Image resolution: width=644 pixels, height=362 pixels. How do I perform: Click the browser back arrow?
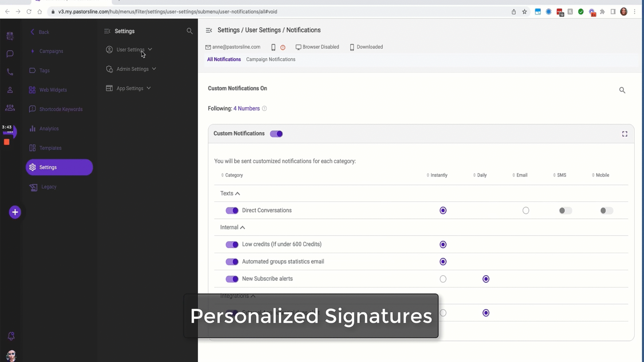click(x=7, y=12)
